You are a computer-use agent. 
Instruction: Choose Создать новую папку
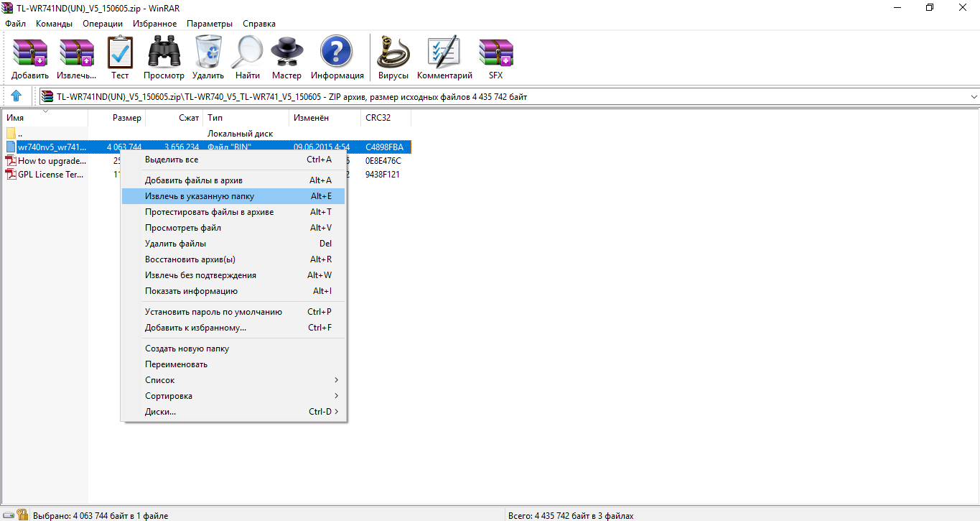pyautogui.click(x=233, y=349)
